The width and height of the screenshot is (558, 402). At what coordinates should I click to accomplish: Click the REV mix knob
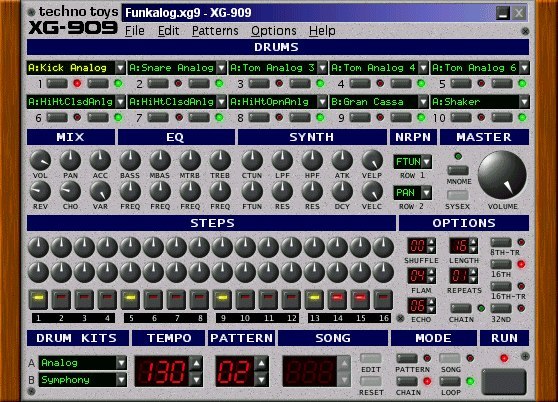click(40, 191)
